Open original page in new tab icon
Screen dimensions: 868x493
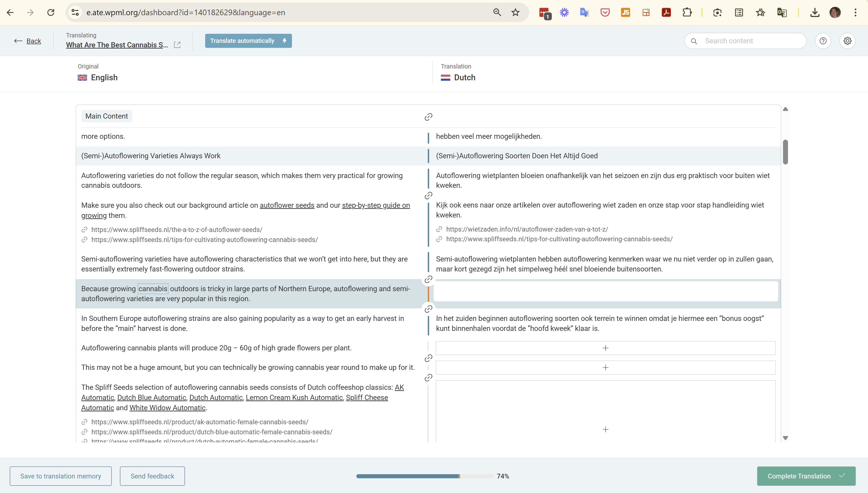click(x=177, y=45)
